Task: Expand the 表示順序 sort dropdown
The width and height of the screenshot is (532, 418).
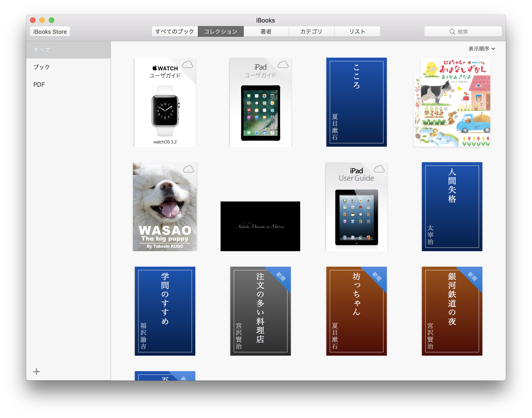Action: click(481, 49)
